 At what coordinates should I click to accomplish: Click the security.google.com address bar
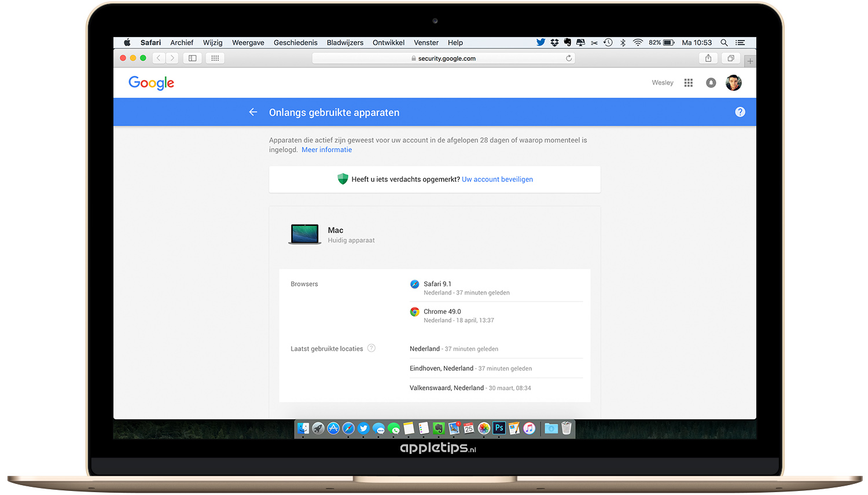(x=443, y=58)
